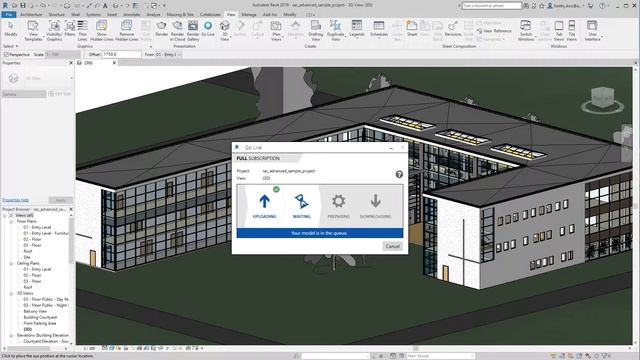This screenshot has width=640, height=360.
Task: Select 'Balcony View' in Project Browser
Action: point(35,311)
